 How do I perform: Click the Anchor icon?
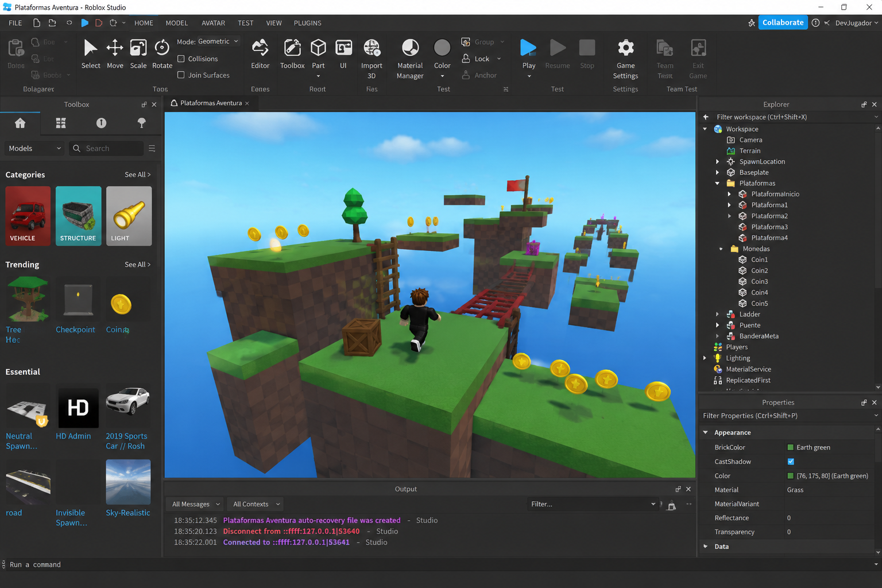466,75
